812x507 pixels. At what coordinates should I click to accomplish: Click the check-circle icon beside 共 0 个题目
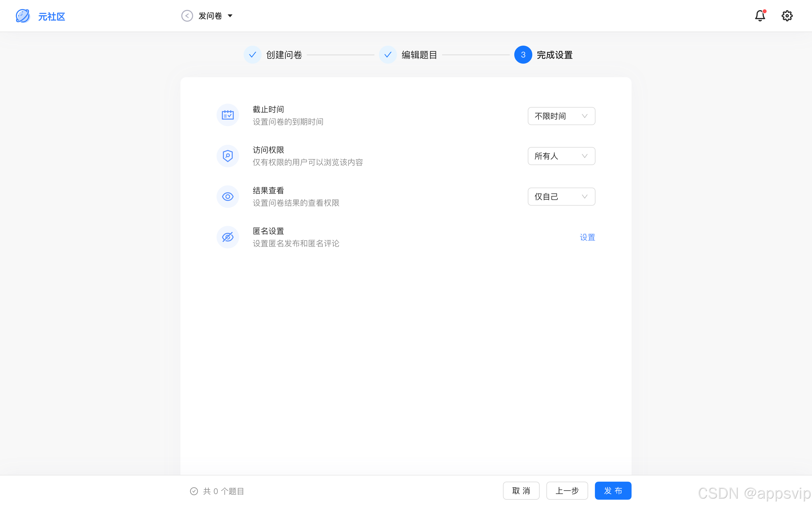click(x=194, y=491)
